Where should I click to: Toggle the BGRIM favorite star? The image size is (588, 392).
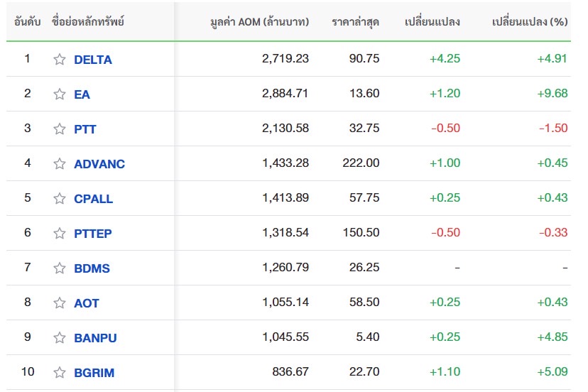[60, 373]
